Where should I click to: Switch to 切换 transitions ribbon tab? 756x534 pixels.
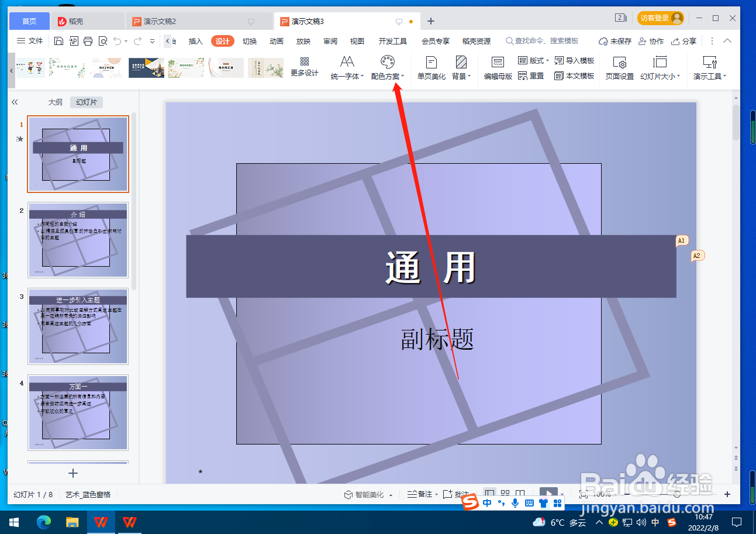coord(250,41)
